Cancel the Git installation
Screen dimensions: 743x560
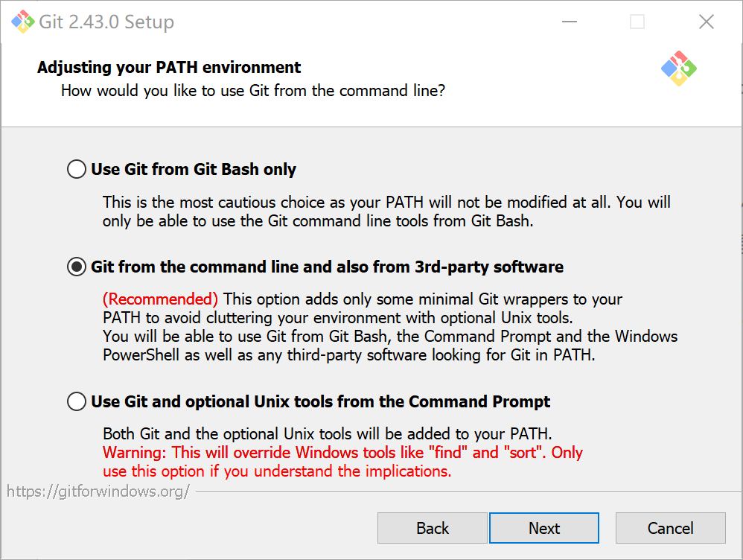point(670,528)
